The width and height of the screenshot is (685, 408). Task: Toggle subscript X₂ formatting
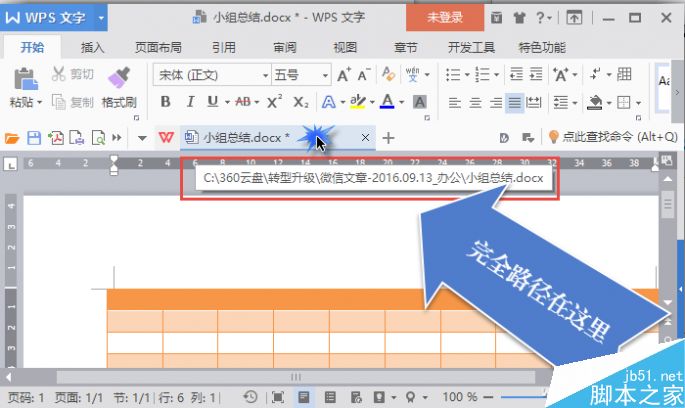pos(301,102)
